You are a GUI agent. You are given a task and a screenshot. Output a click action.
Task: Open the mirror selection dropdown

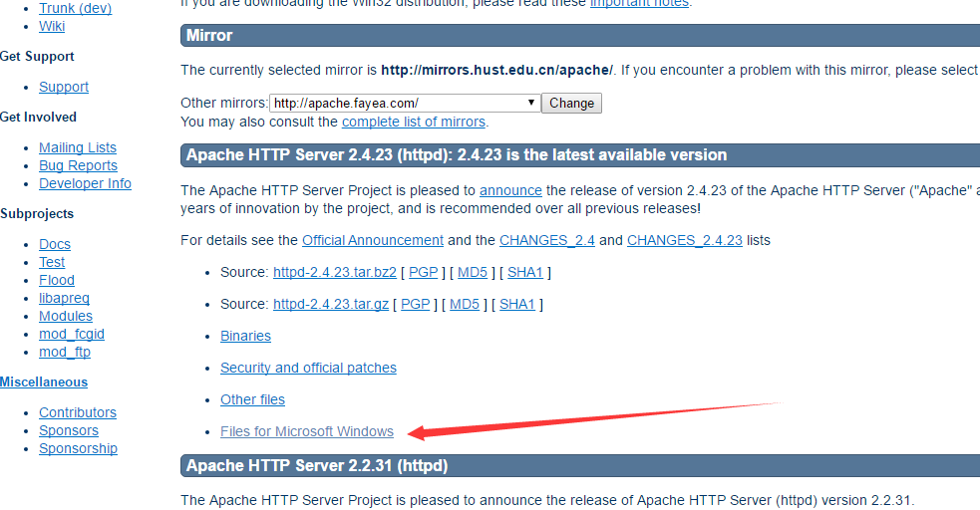click(405, 103)
